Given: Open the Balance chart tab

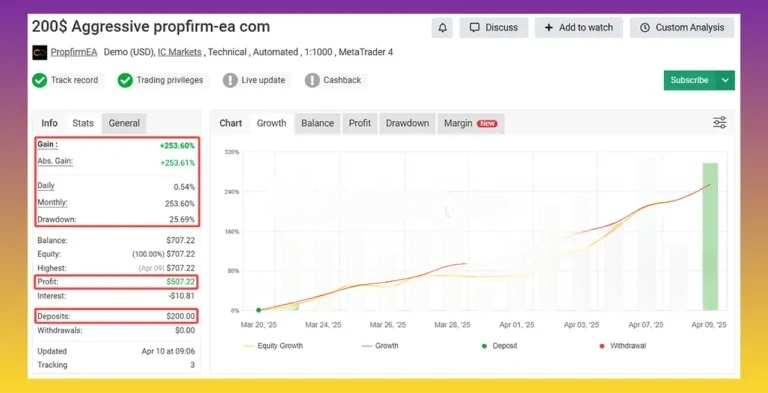Looking at the screenshot, I should (x=317, y=123).
